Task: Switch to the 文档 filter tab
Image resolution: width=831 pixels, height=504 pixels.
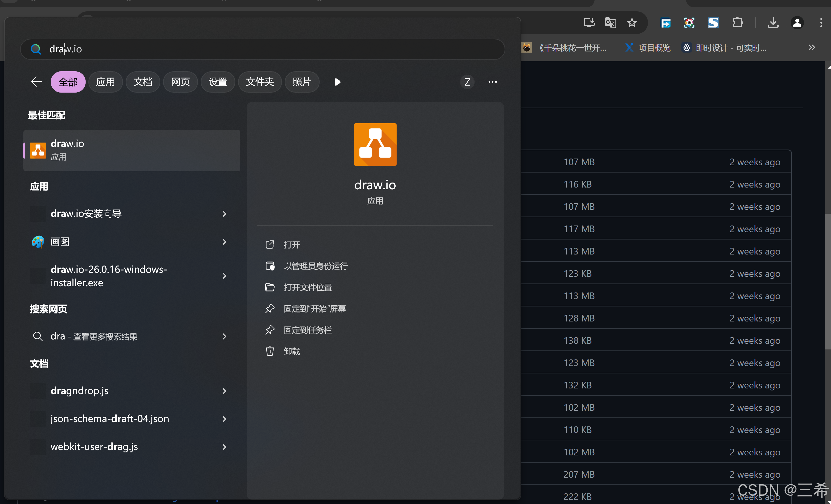Action: (143, 82)
